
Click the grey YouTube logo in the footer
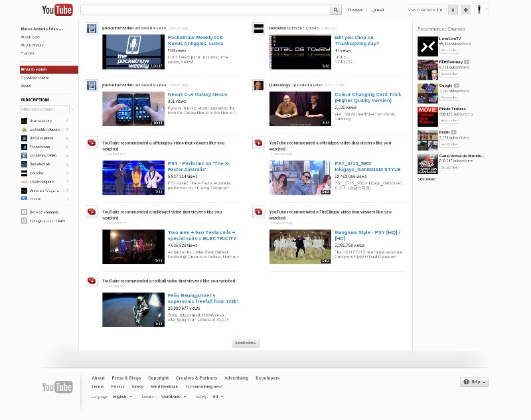[57, 387]
